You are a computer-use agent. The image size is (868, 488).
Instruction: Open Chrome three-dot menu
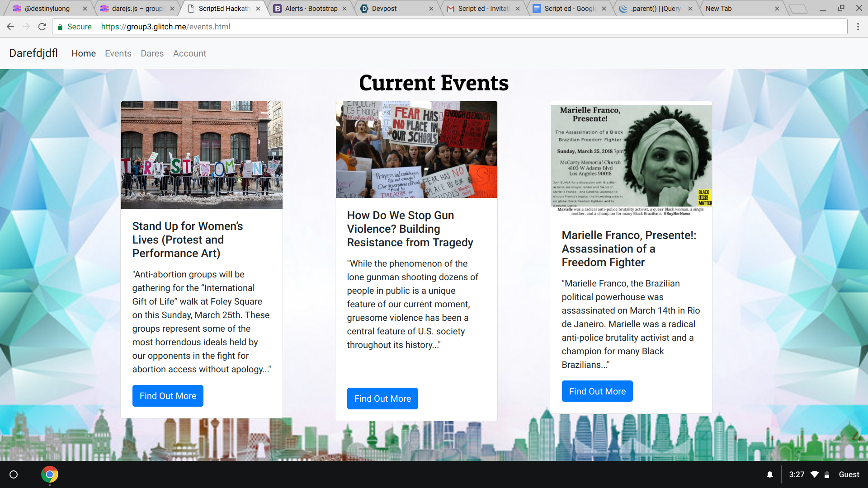click(x=858, y=27)
